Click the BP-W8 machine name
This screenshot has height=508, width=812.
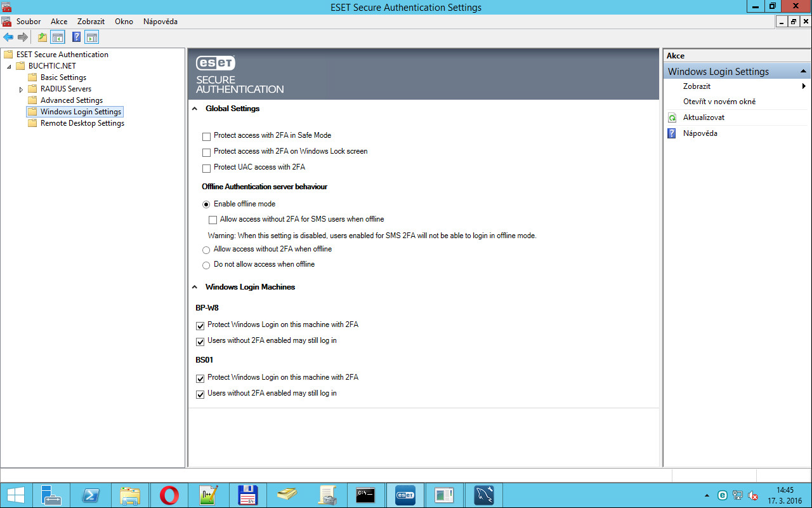tap(207, 308)
